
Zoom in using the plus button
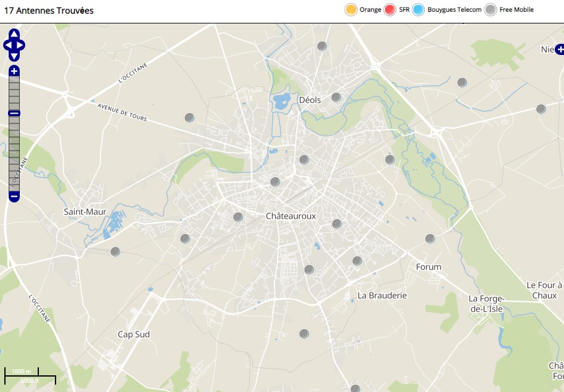tap(14, 71)
